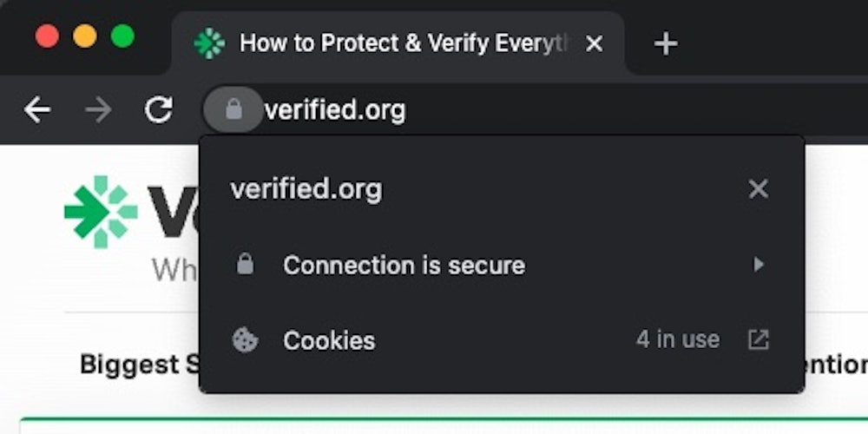Click the forward navigation arrow
Viewport: 868px width, 434px height.
point(98,109)
